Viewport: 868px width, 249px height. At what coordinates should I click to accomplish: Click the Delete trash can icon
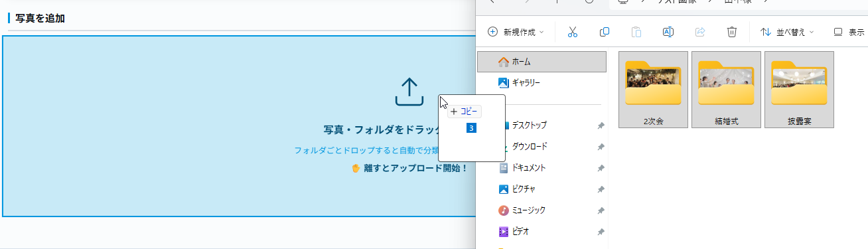[x=732, y=32]
